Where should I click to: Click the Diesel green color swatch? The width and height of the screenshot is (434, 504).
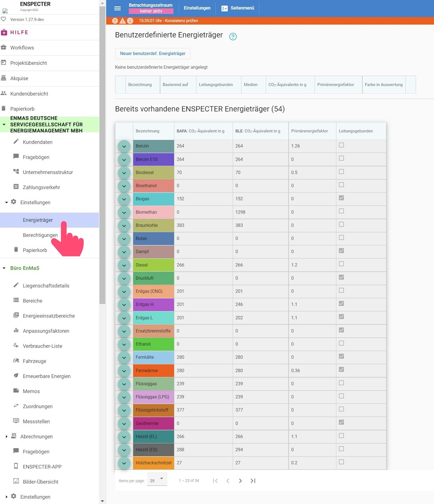tap(153, 265)
